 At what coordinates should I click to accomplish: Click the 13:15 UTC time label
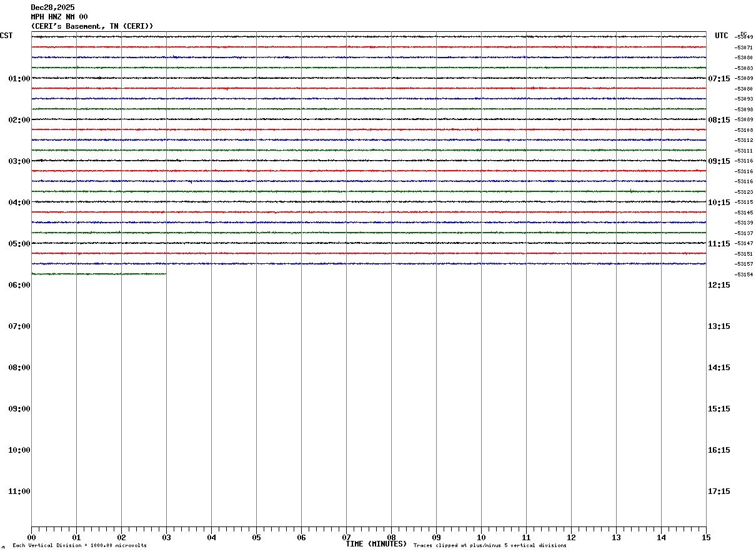click(x=719, y=326)
